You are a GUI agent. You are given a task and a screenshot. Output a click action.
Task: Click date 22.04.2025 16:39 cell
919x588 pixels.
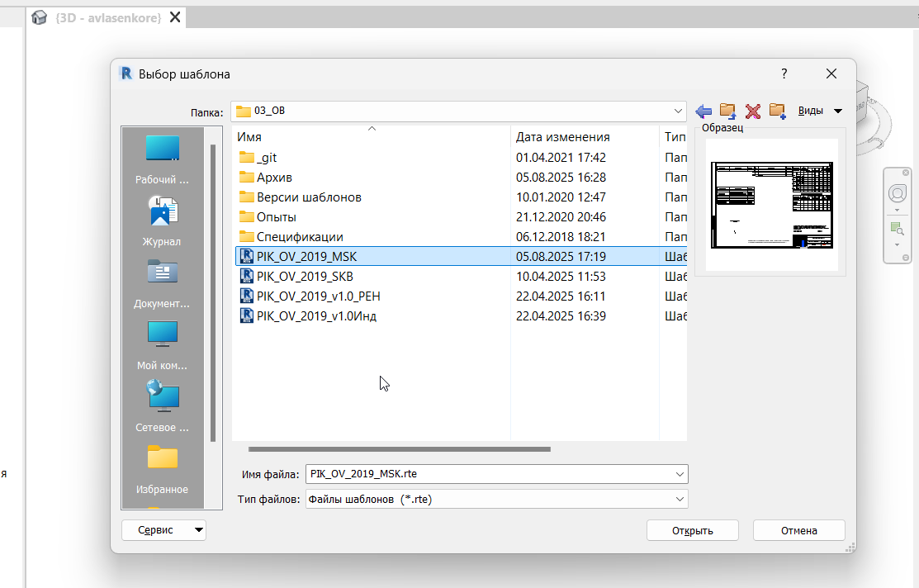(x=561, y=316)
